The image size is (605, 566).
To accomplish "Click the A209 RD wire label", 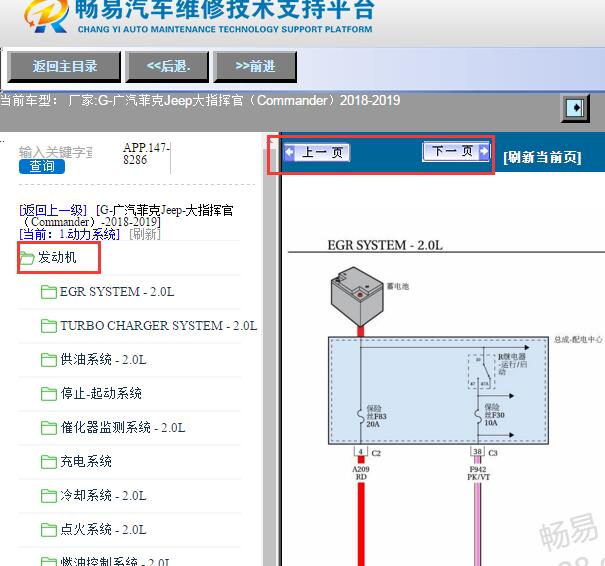I will coord(361,473).
